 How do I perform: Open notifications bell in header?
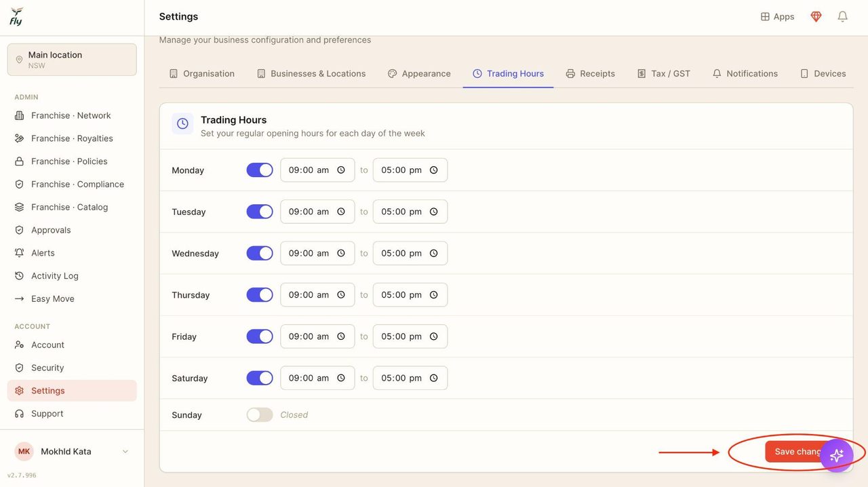[842, 16]
